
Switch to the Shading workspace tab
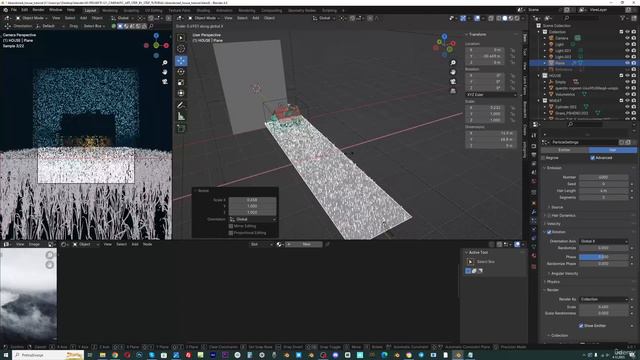click(x=203, y=11)
